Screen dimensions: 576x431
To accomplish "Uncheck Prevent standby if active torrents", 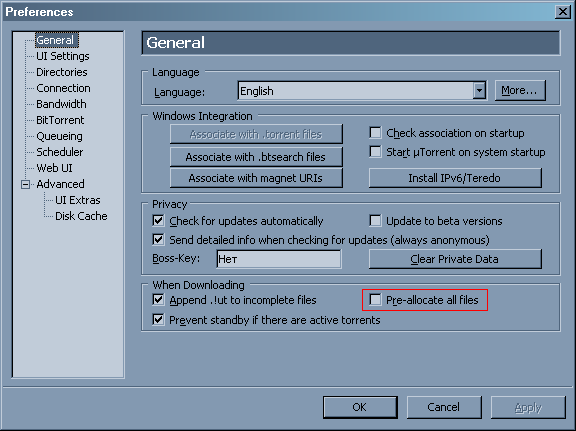I will 158,320.
